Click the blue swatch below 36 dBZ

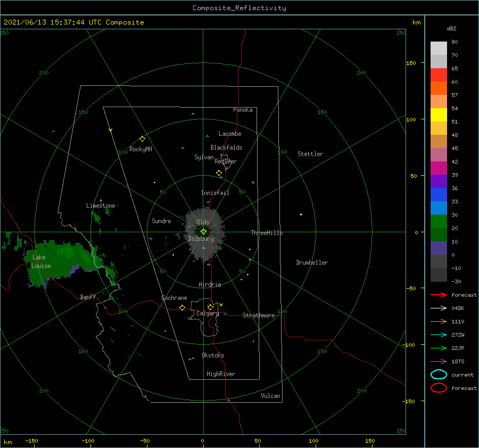pos(439,194)
